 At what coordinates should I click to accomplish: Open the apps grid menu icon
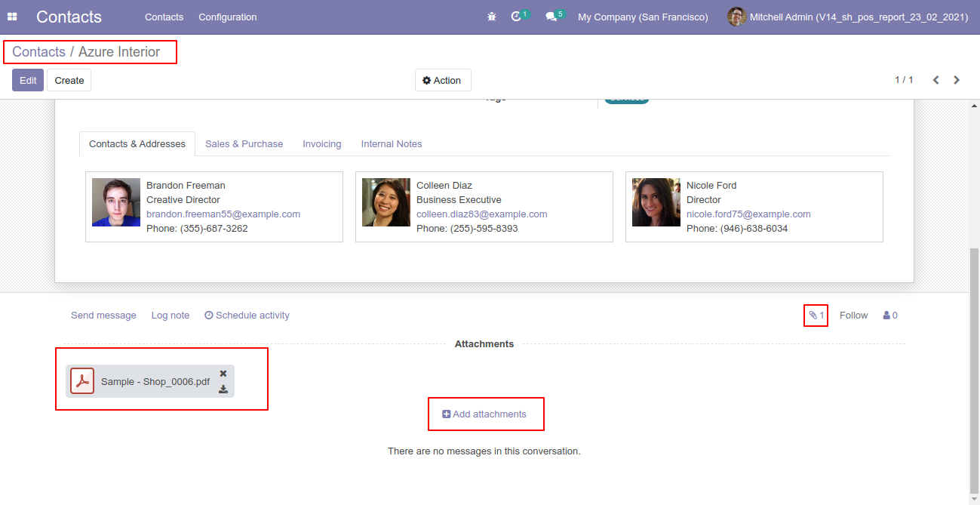[12, 17]
